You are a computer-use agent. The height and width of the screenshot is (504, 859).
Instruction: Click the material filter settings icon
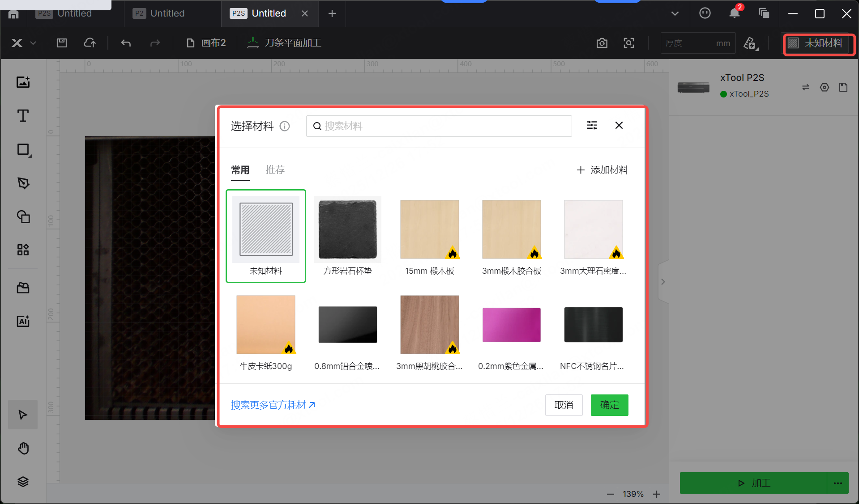(592, 126)
